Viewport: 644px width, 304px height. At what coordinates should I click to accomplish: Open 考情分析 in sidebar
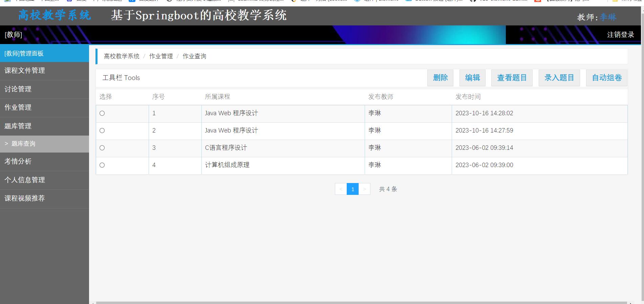(44, 162)
